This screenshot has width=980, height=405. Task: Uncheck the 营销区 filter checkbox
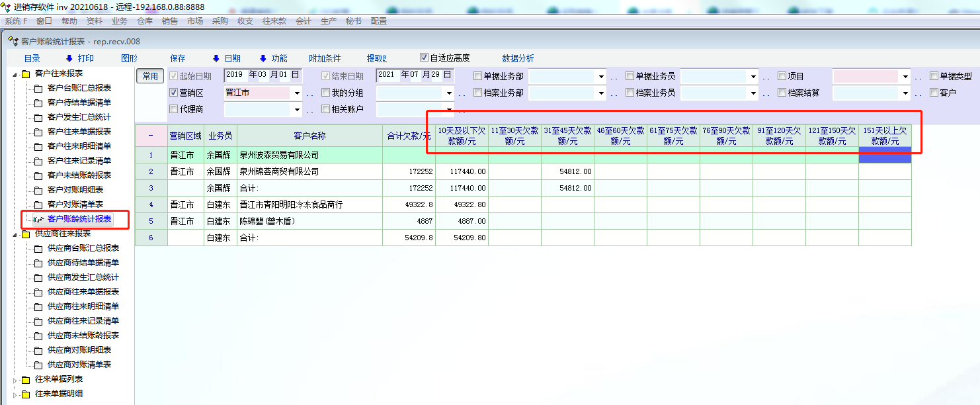pos(174,93)
